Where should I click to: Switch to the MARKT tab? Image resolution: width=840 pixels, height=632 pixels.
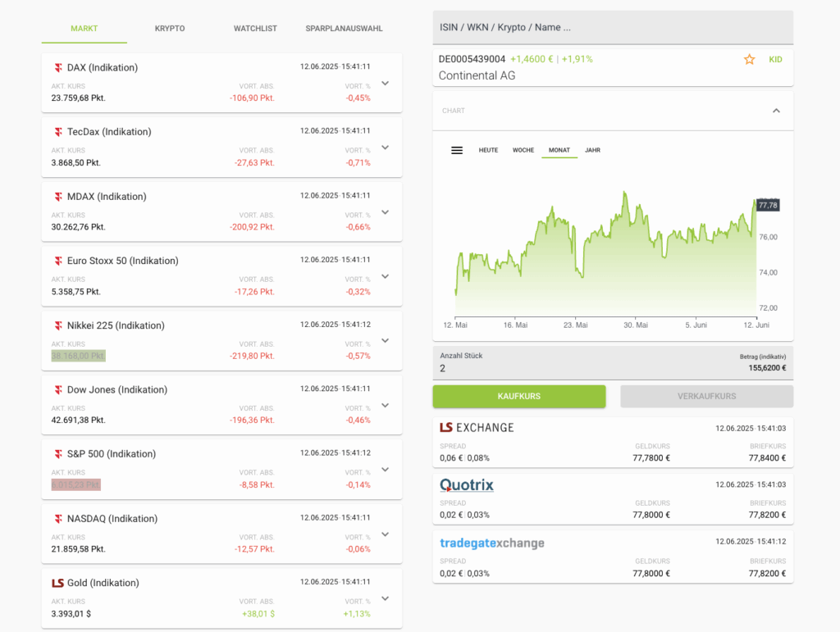point(84,29)
